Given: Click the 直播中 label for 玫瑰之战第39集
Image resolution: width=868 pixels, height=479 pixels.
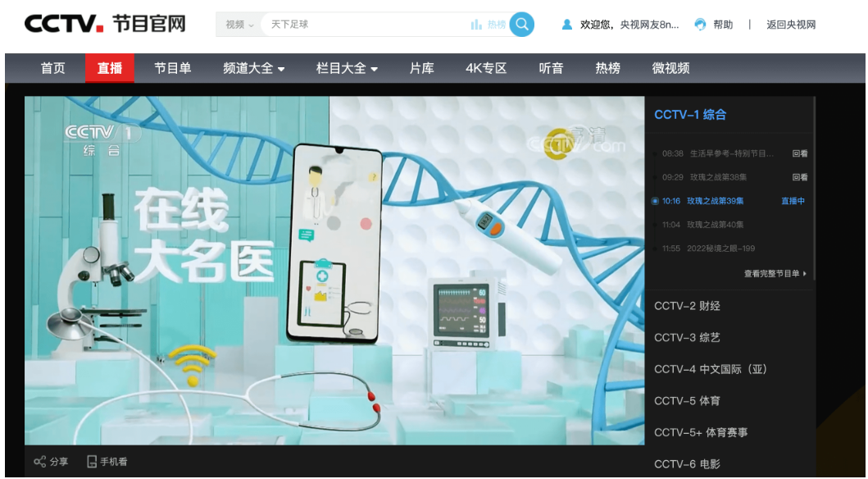Looking at the screenshot, I should (x=793, y=201).
